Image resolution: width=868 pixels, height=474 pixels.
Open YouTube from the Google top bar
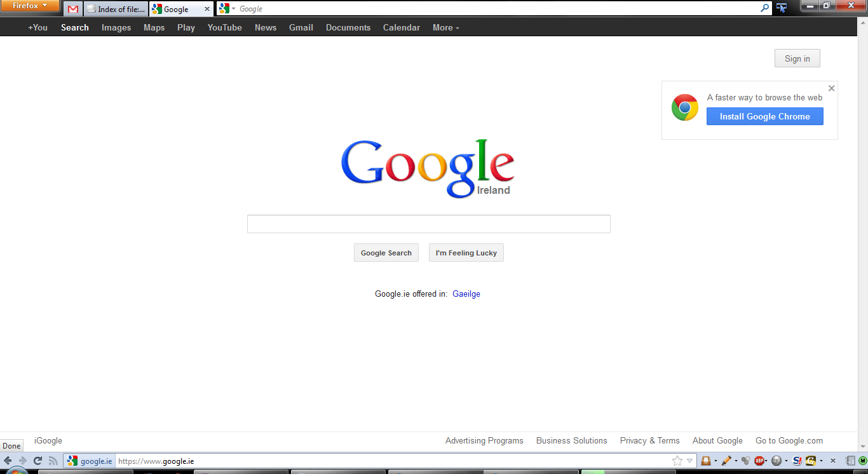click(224, 27)
